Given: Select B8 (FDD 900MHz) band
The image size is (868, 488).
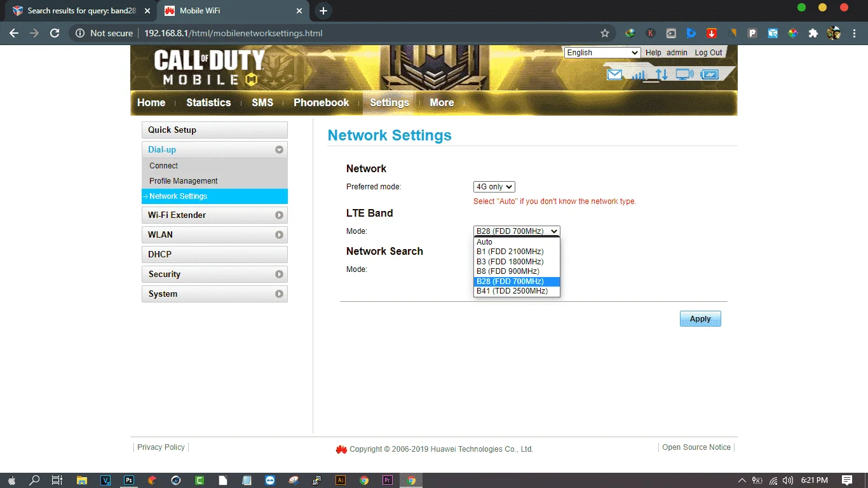Looking at the screenshot, I should tap(517, 271).
